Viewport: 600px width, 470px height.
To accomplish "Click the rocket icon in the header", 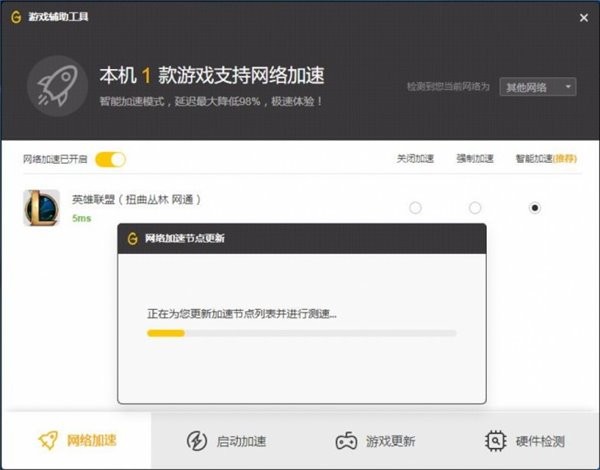I will [57, 85].
